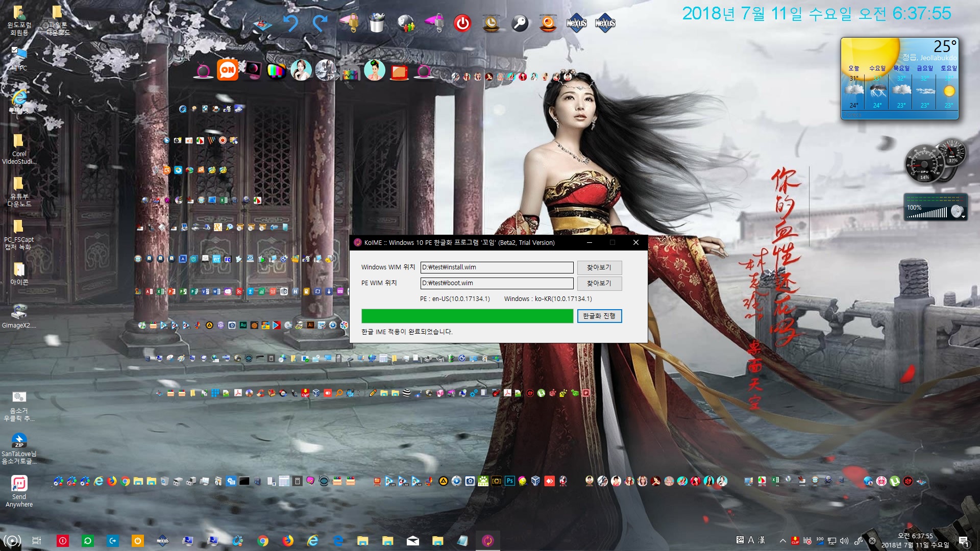Viewport: 980px width, 551px height.
Task: Open the GimageX2 desktop shortcut
Action: (x=19, y=316)
